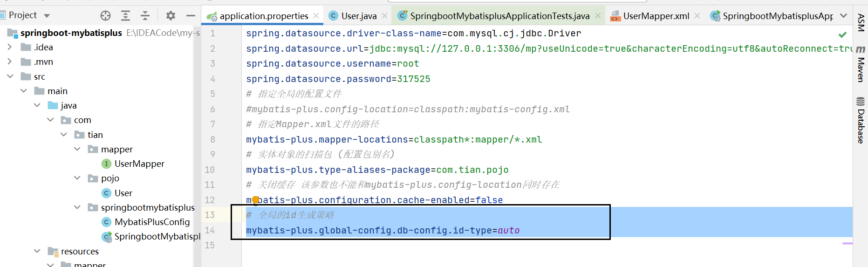Click the driver-class-name property line
Image resolution: width=868 pixels, height=267 pixels.
click(x=413, y=34)
